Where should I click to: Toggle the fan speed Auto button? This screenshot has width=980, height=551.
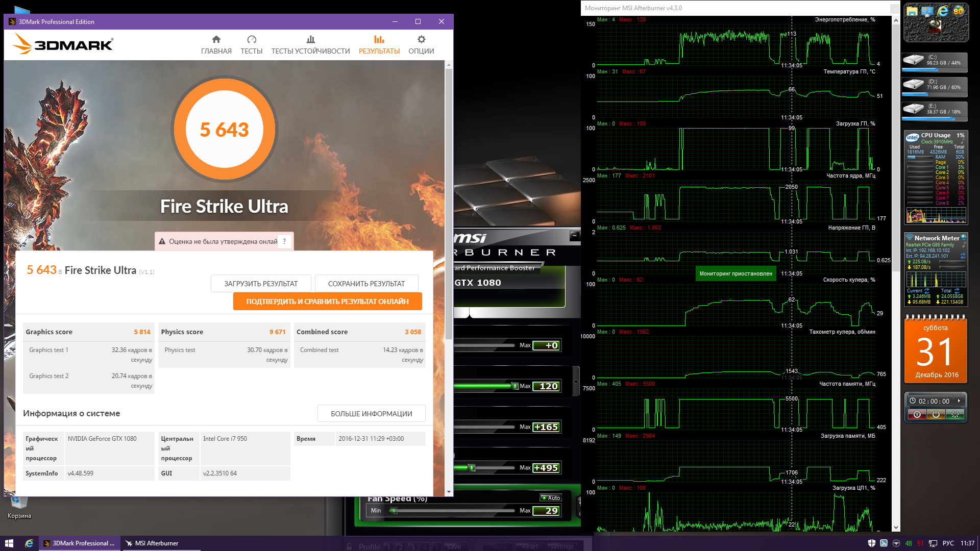pyautogui.click(x=551, y=498)
